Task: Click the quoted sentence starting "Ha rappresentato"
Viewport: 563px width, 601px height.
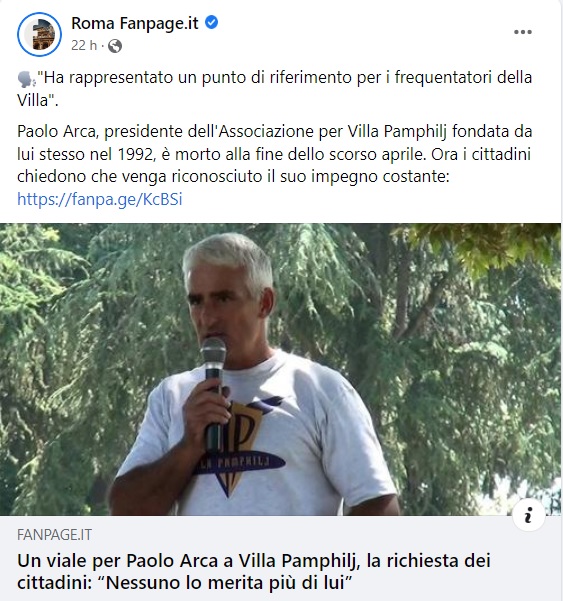Action: (x=274, y=89)
